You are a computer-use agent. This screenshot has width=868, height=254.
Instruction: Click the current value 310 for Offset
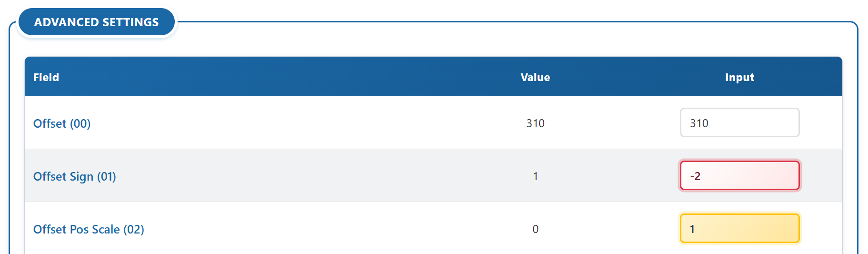(x=535, y=123)
